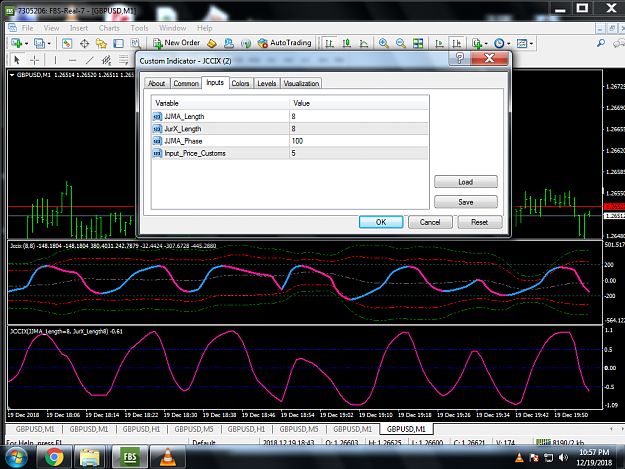Click the New Order button
This screenshot has width=625, height=469.
point(177,43)
